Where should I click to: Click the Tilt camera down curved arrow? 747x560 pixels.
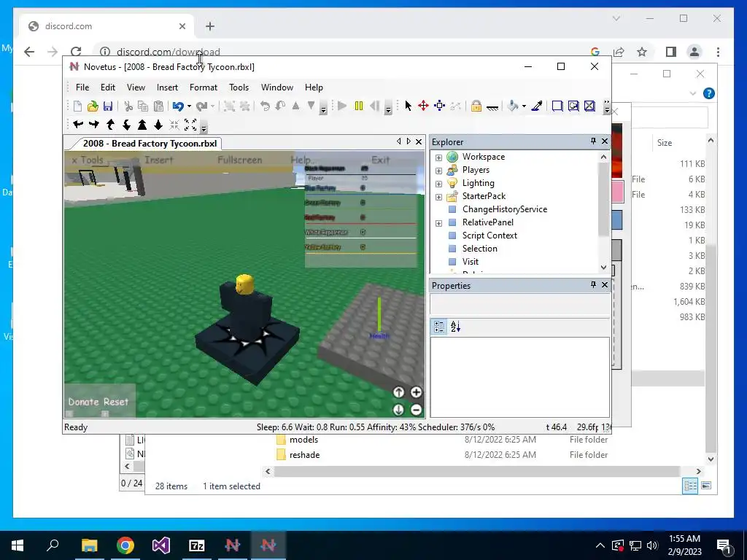(x=126, y=125)
